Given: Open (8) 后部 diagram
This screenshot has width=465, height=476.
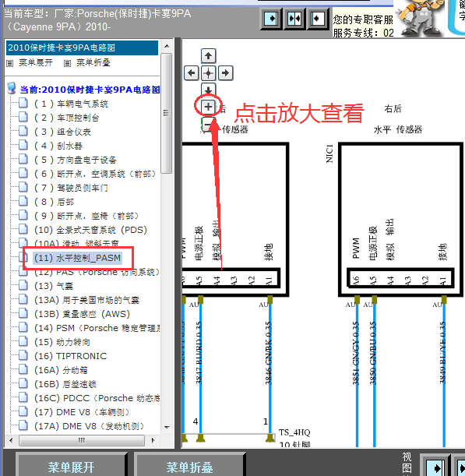Looking at the screenshot, I should [x=54, y=202].
